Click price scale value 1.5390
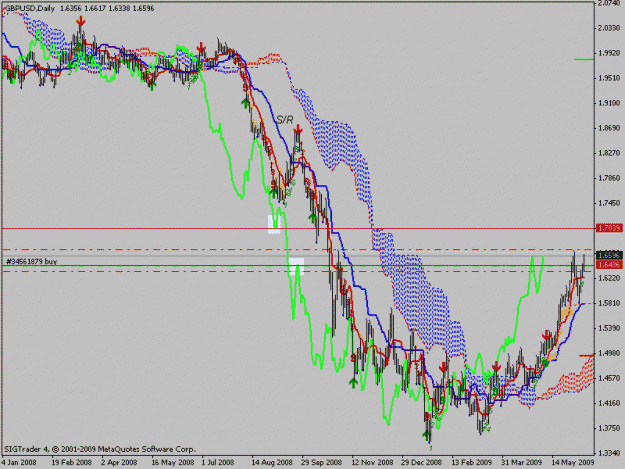 click(x=609, y=328)
